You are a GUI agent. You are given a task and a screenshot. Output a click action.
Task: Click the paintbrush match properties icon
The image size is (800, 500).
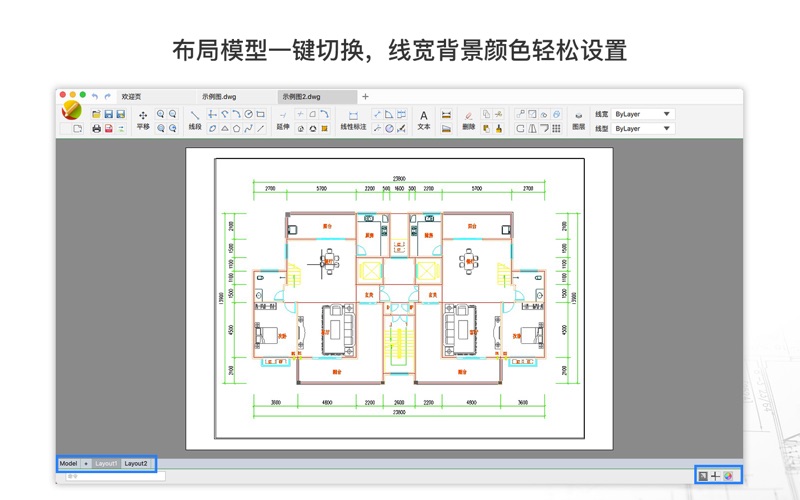(x=498, y=129)
